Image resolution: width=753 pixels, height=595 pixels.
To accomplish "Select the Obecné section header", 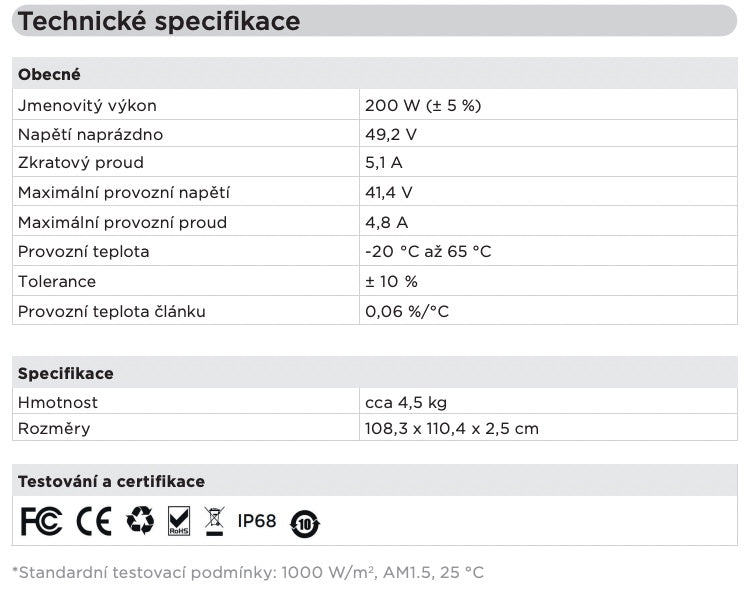I will [x=375, y=74].
